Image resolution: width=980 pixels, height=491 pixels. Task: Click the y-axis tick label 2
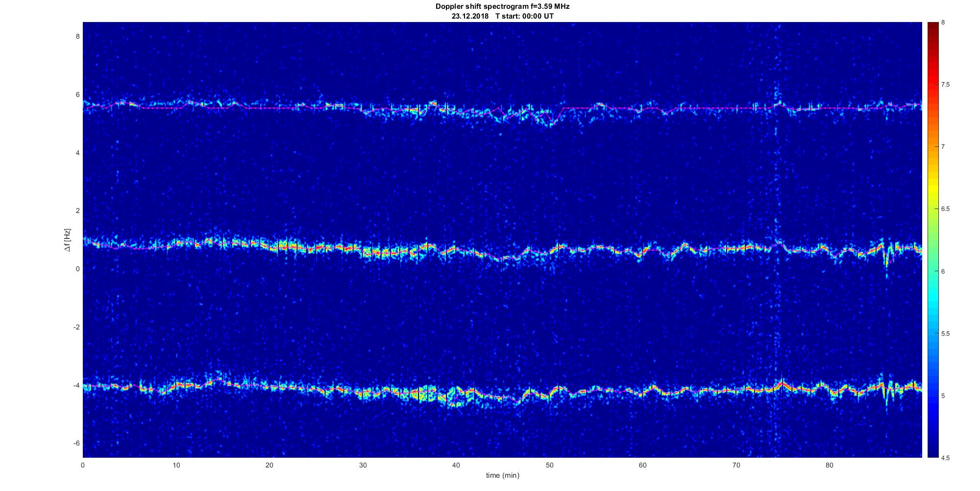77,210
